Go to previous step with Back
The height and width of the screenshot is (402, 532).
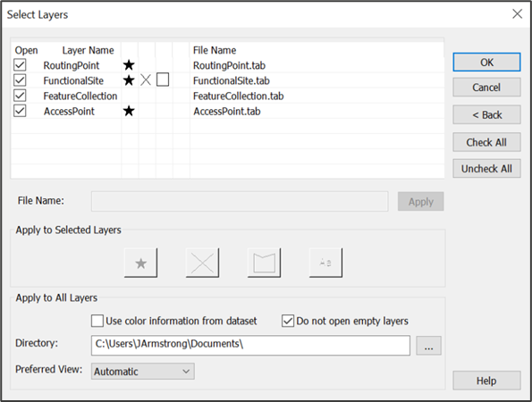point(486,114)
